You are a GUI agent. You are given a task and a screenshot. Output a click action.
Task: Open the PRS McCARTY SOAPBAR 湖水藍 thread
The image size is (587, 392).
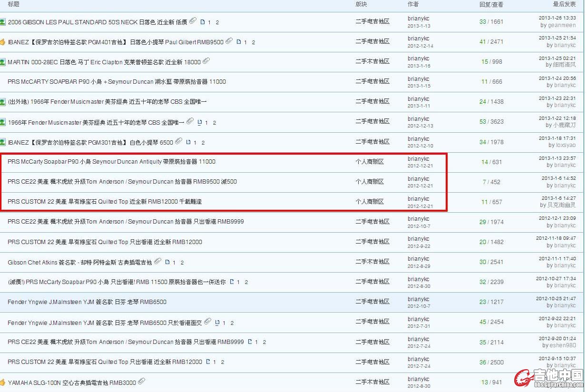pos(117,82)
